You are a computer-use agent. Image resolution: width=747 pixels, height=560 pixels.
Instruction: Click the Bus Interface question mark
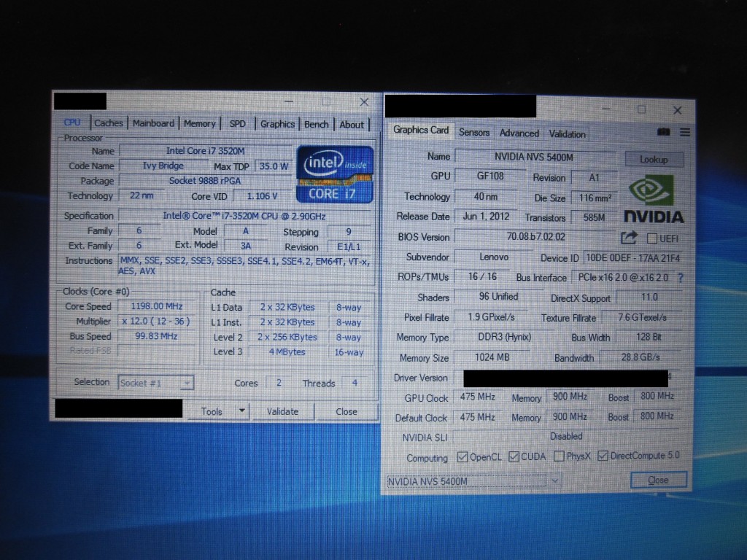pyautogui.click(x=681, y=278)
